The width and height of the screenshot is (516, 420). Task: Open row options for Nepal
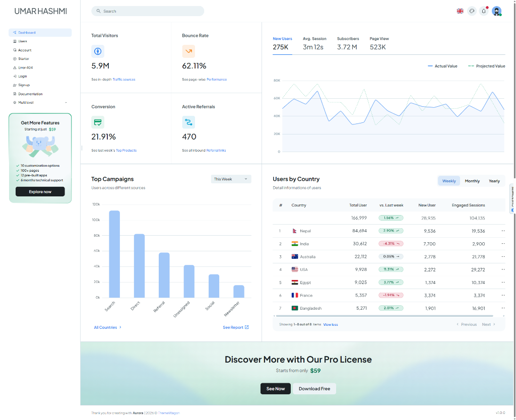click(502, 231)
